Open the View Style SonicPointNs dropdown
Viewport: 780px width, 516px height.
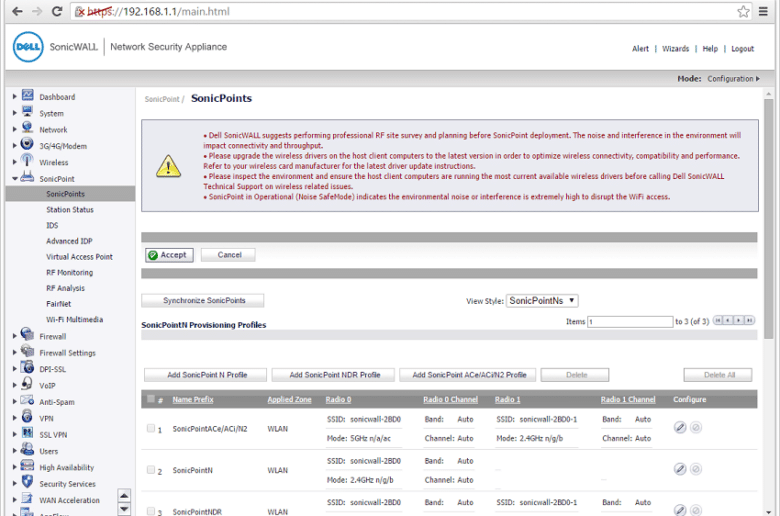(542, 301)
